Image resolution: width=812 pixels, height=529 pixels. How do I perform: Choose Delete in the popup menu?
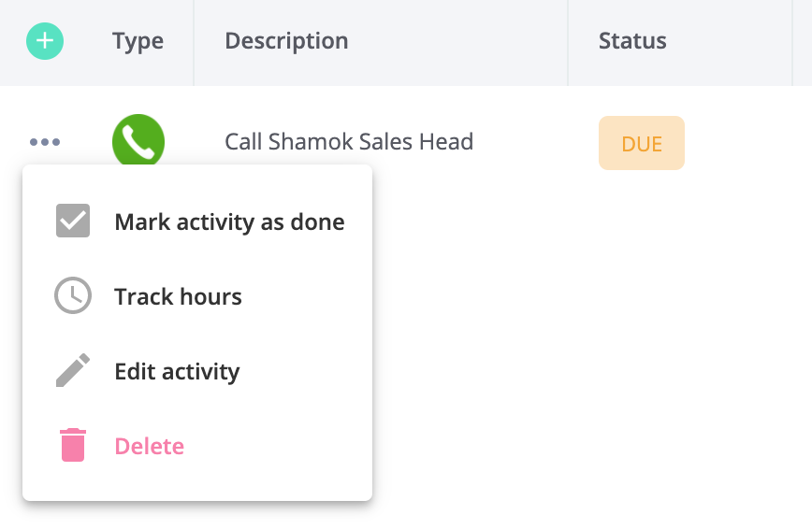pyautogui.click(x=197, y=446)
